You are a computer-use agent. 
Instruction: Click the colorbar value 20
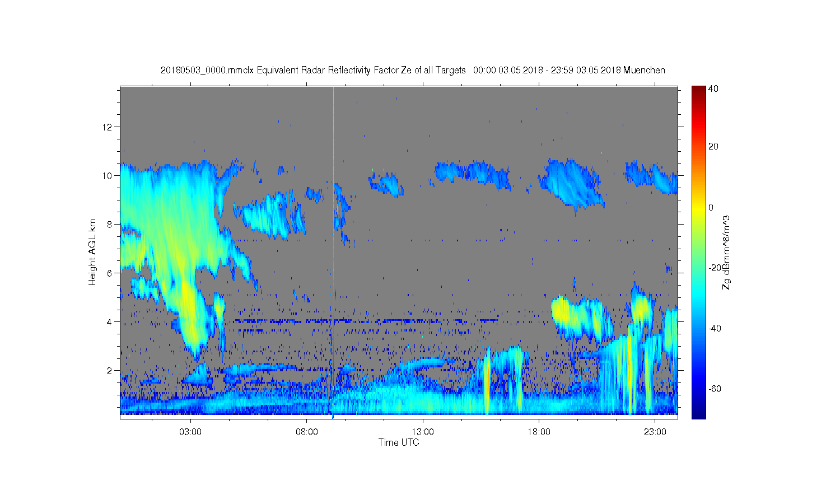tap(713, 146)
